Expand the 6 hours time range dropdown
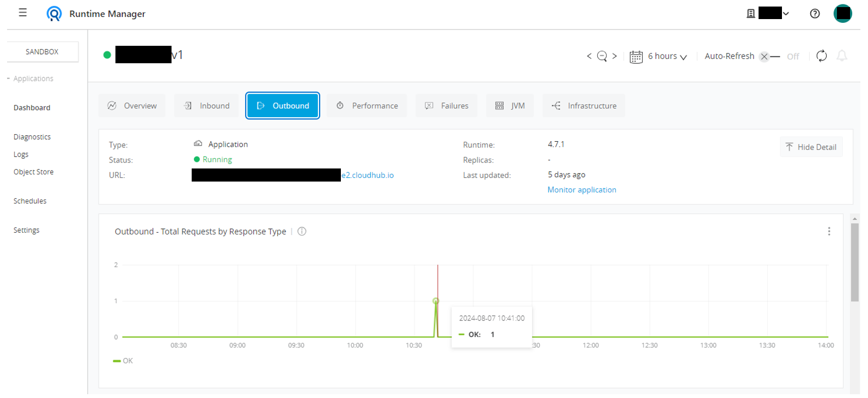868x398 pixels. [668, 57]
